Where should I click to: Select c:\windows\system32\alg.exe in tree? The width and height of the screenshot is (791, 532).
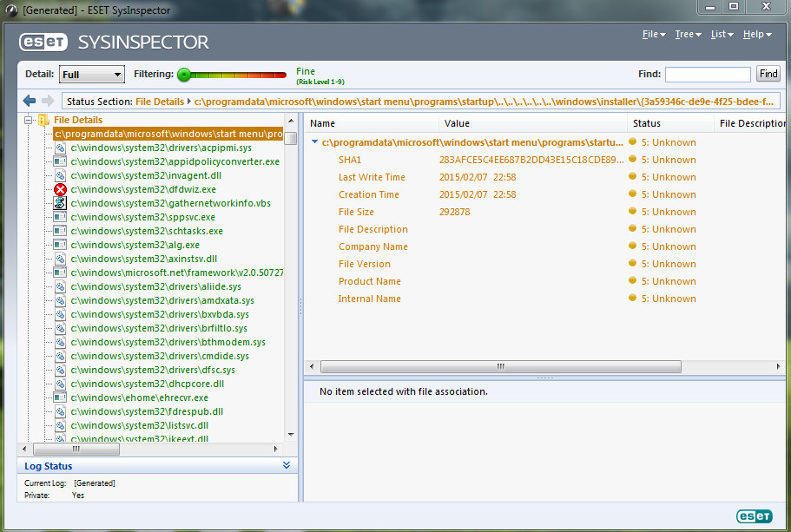pos(135,245)
